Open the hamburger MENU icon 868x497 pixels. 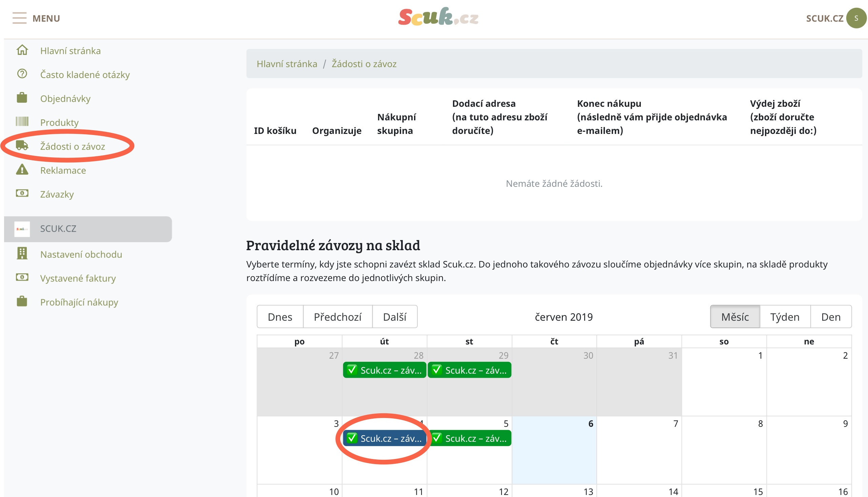[19, 18]
